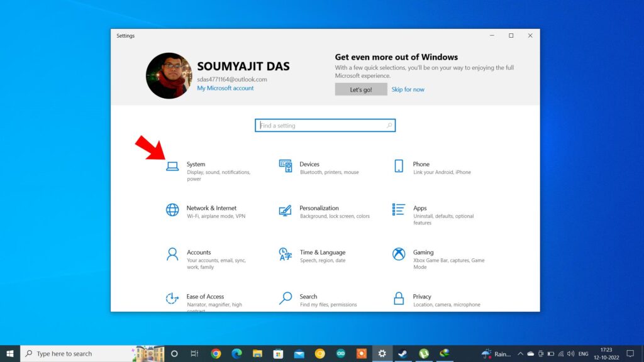The width and height of the screenshot is (644, 362).
Task: Click the Skip for now link
Action: (408, 89)
